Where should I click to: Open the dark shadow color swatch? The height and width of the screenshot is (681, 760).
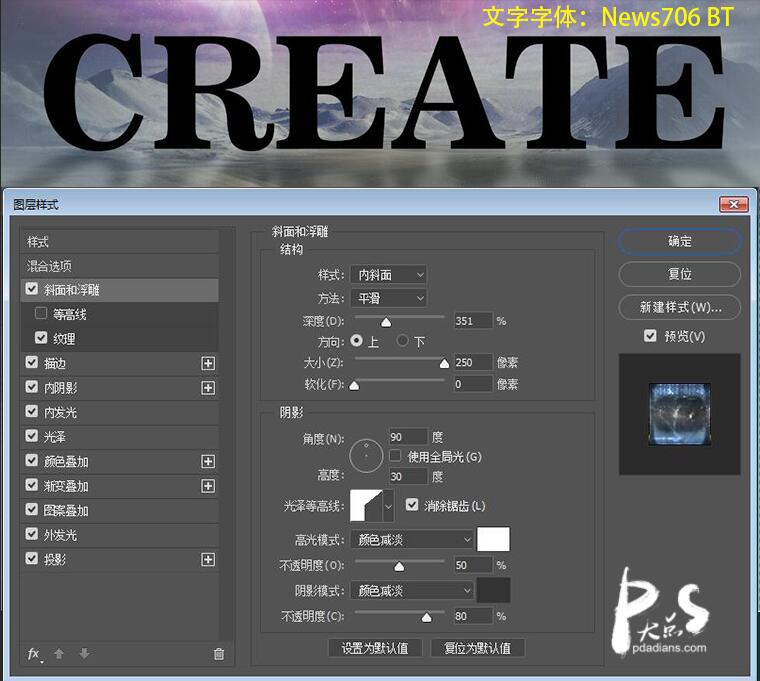[493, 590]
